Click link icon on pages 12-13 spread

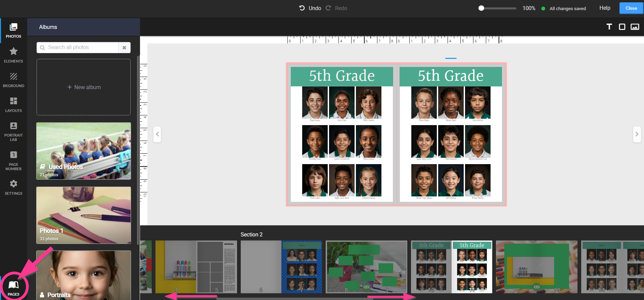[537, 287]
